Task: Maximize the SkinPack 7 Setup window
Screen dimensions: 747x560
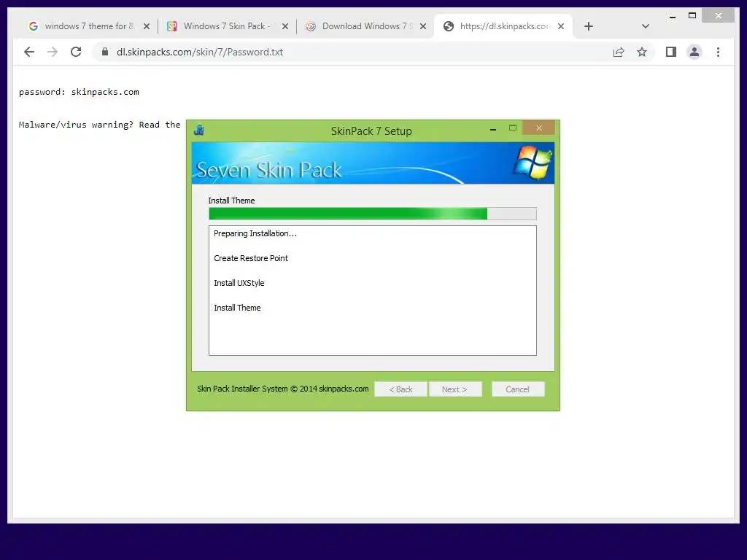Action: [513, 128]
